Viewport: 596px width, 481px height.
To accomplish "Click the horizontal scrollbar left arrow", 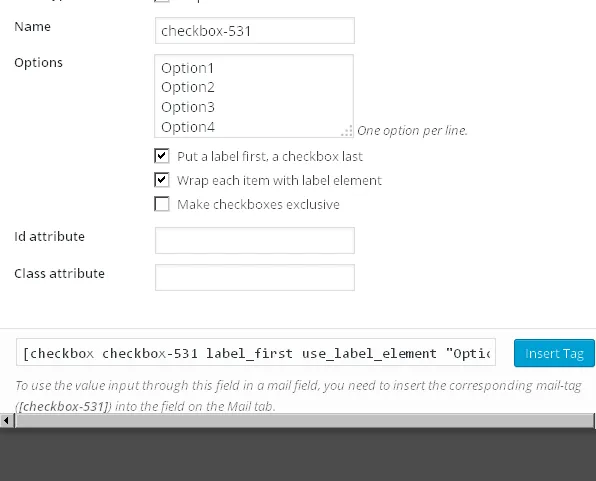I will [x=6, y=421].
